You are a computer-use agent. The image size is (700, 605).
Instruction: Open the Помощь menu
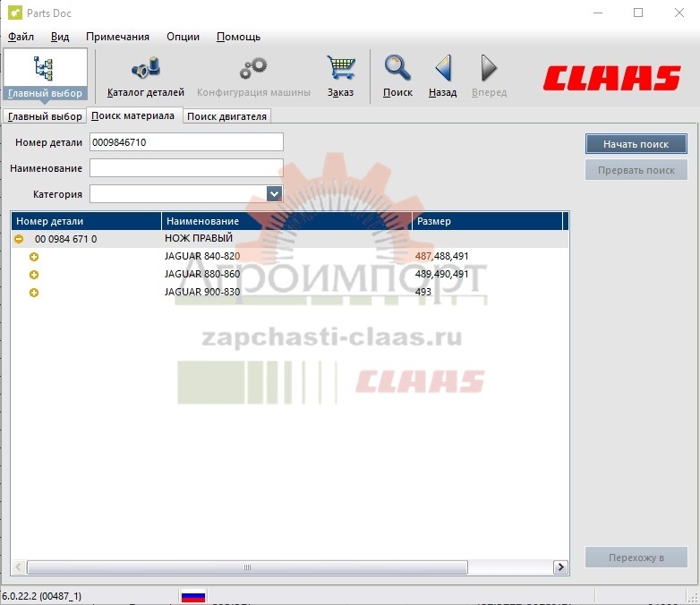238,37
